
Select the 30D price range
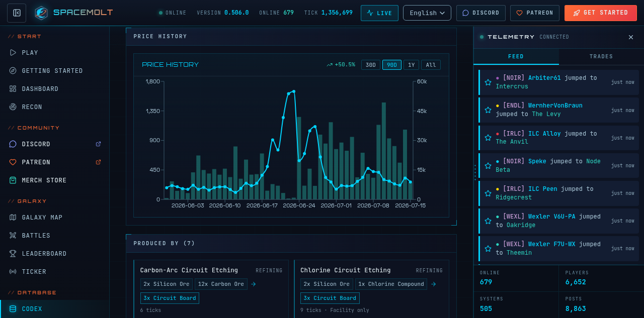coord(371,65)
